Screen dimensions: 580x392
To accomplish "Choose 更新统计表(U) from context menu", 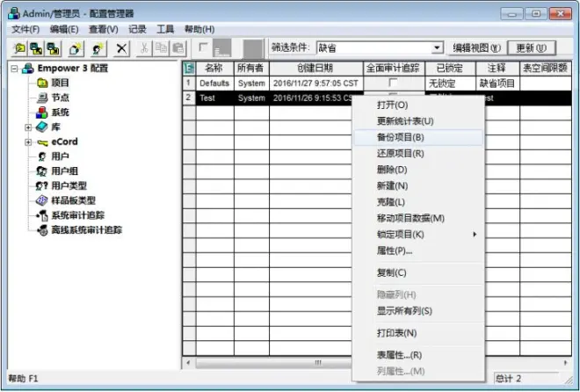I will [418, 121].
